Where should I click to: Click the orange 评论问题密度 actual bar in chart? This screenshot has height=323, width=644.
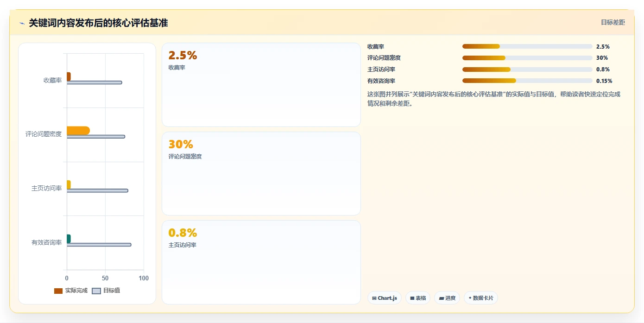[78, 131]
